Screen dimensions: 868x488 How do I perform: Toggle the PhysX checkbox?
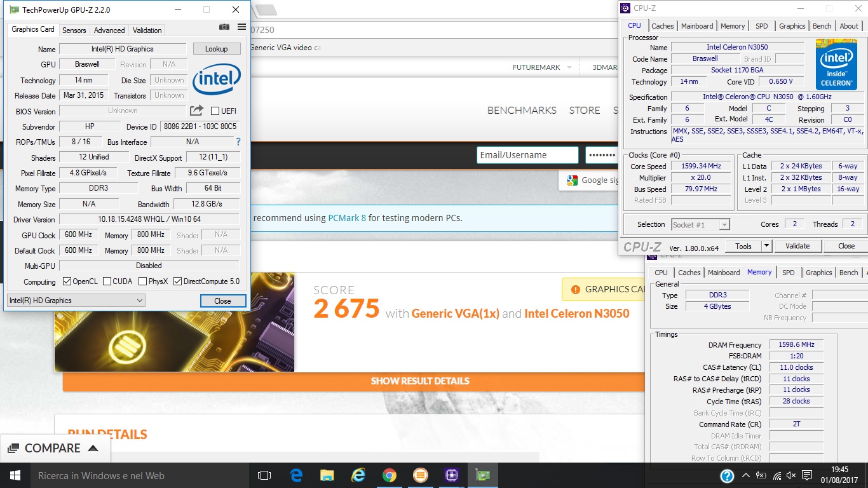[143, 281]
